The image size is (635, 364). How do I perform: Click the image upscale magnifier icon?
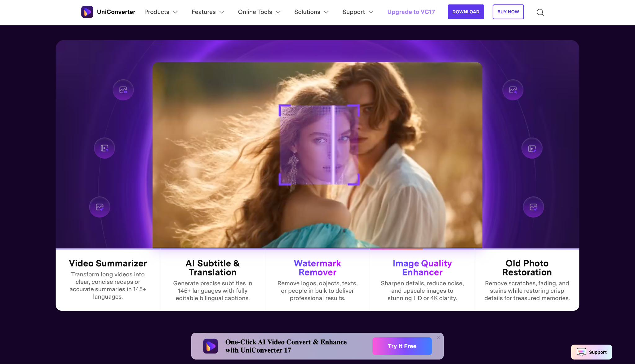(513, 90)
